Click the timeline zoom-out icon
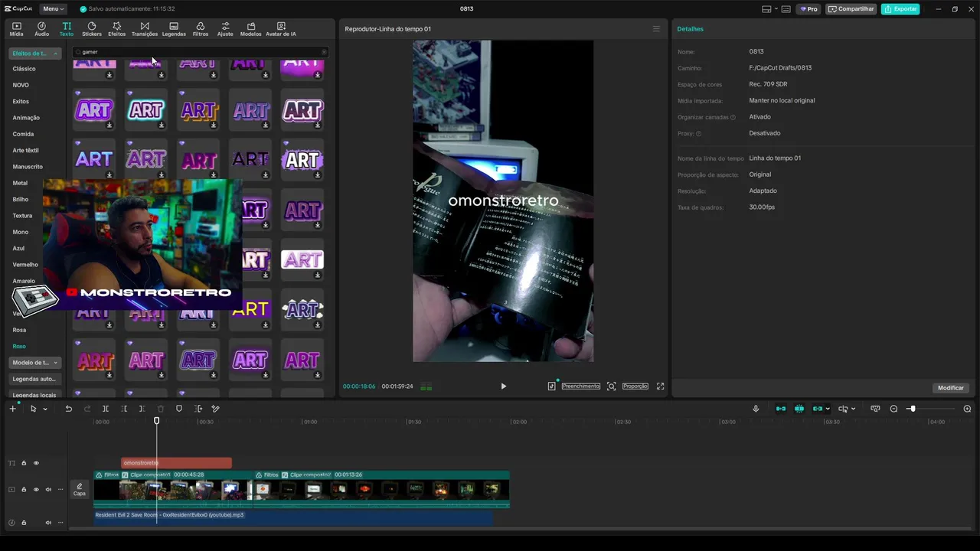980x551 pixels. tap(893, 409)
